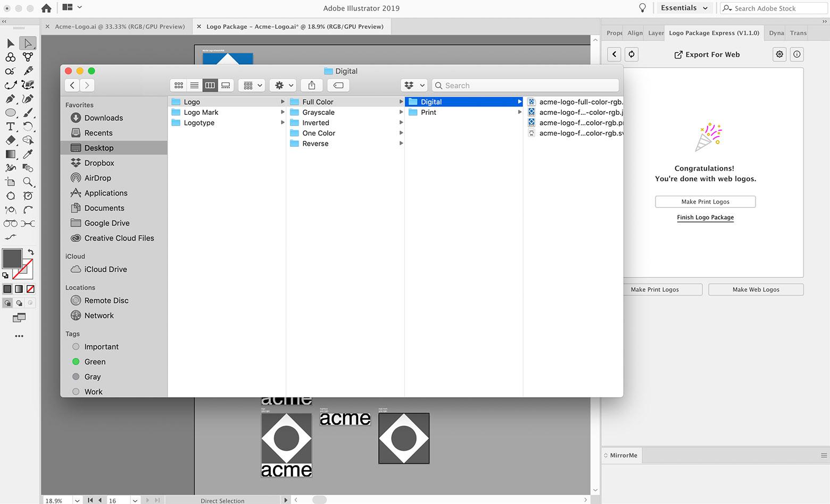Screen dimensions: 830x504
Task: Click the Finder Search field
Action: (526, 85)
